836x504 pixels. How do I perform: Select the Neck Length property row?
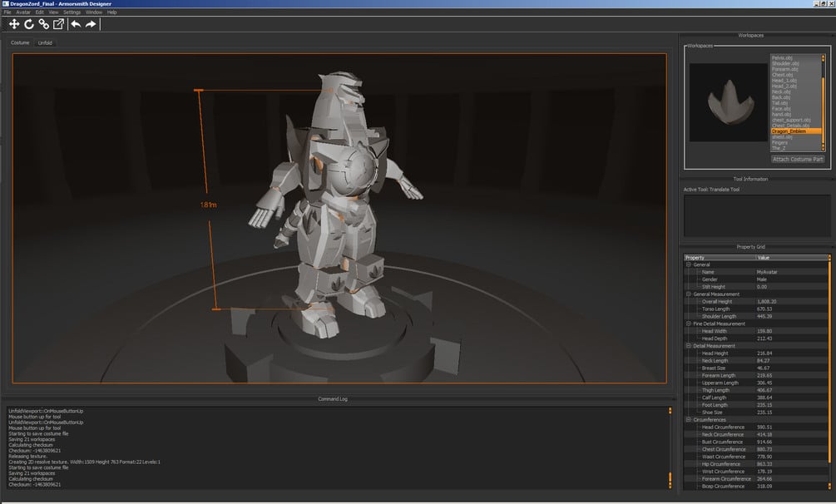(x=756, y=360)
